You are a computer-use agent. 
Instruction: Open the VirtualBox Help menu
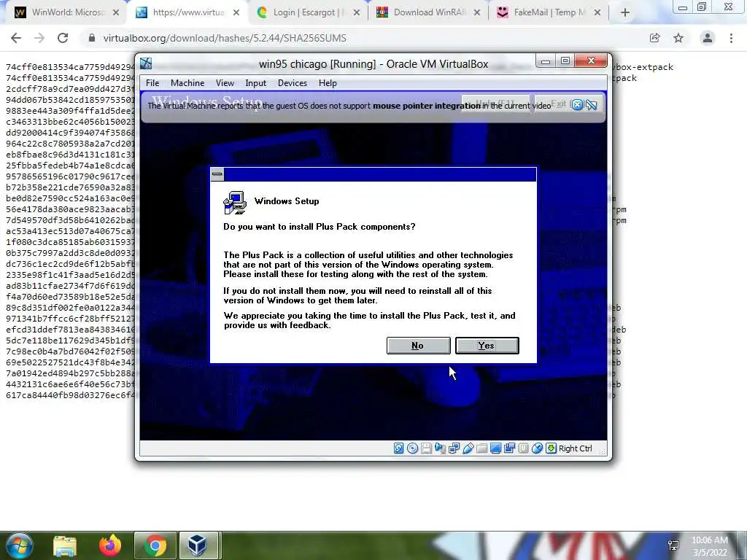pyautogui.click(x=328, y=83)
